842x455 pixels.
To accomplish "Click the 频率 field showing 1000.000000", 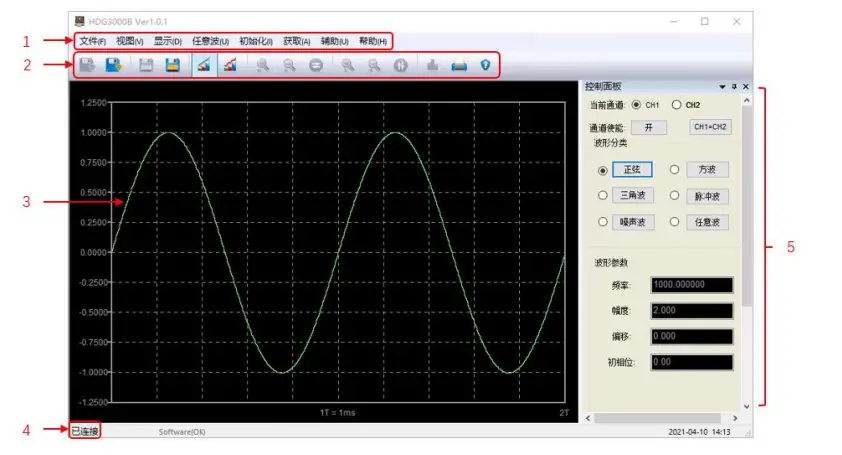I will point(692,285).
